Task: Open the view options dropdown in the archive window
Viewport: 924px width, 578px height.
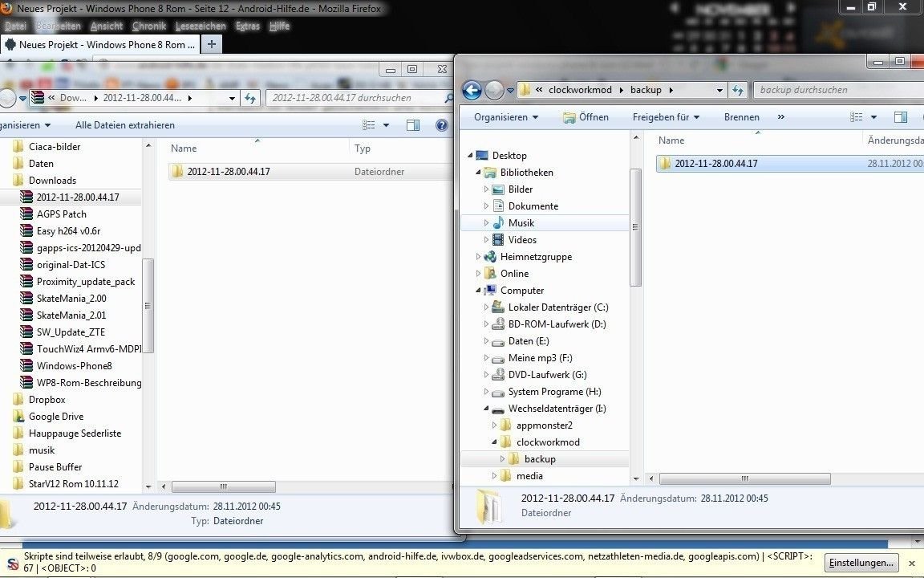Action: coord(386,125)
